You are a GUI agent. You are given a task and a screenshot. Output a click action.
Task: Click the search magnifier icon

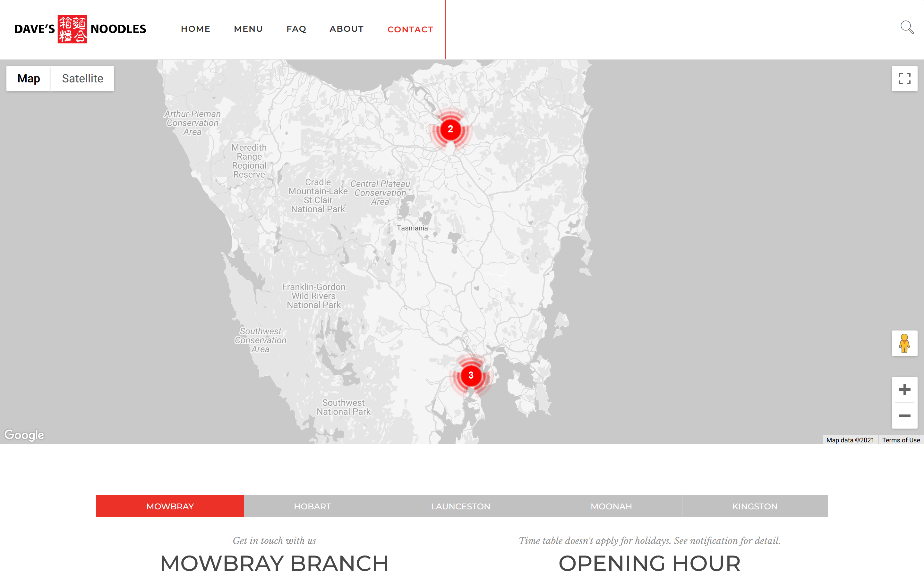pyautogui.click(x=907, y=28)
